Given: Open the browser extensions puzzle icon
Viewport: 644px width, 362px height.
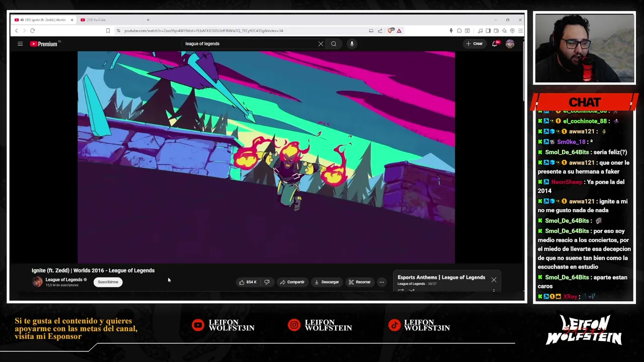Looking at the screenshot, I should coord(459,31).
